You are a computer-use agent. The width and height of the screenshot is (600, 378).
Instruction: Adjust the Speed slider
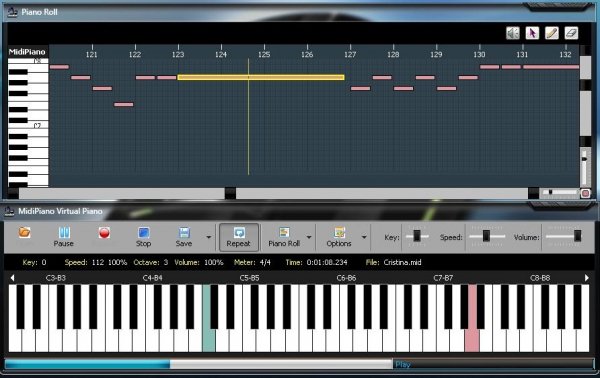click(x=486, y=236)
